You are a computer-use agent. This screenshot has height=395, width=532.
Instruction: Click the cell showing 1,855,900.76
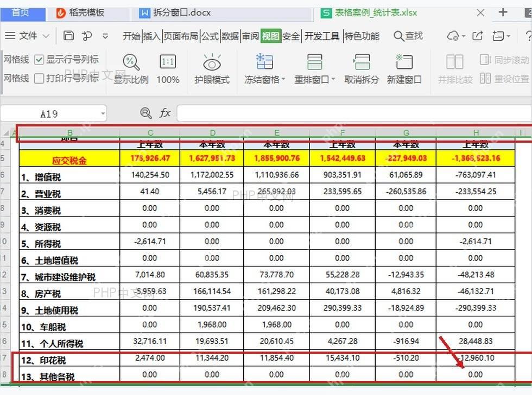(277, 158)
